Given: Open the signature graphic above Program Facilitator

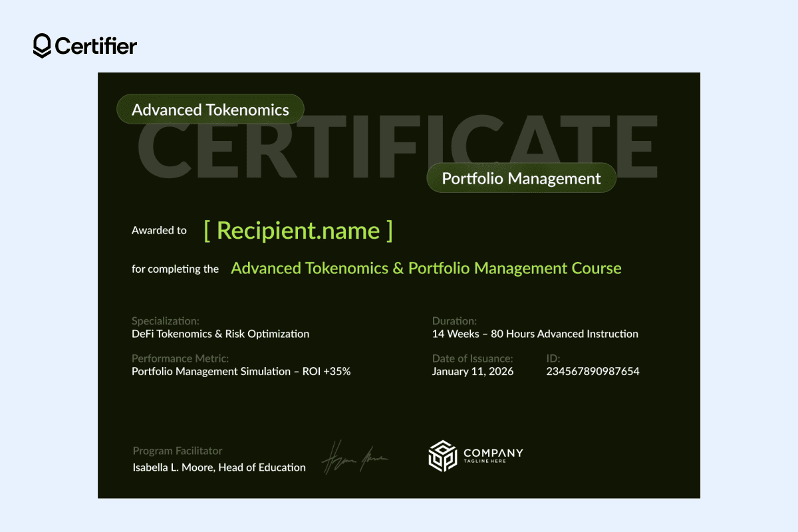Looking at the screenshot, I should click(x=356, y=456).
